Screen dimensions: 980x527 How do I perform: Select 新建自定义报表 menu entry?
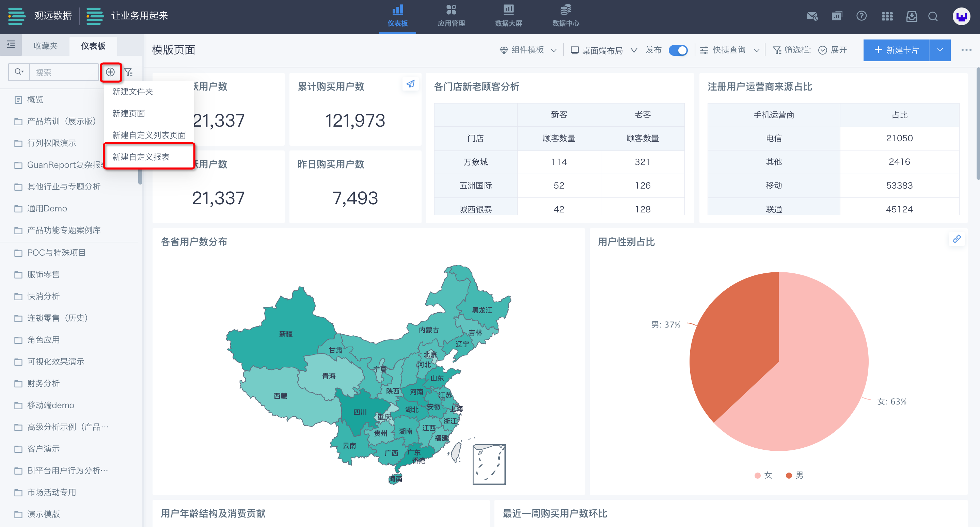point(141,157)
